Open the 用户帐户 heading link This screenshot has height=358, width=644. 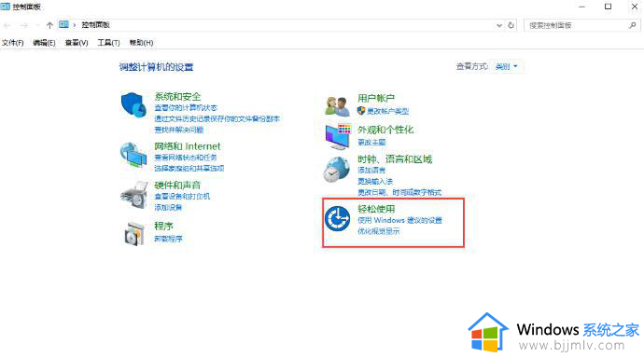376,98
